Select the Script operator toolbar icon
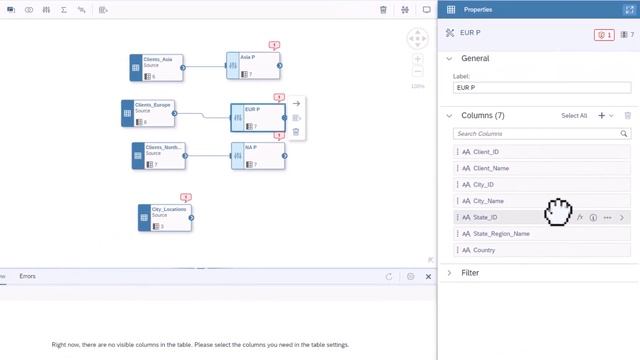This screenshot has width=640, height=360. click(x=82, y=10)
